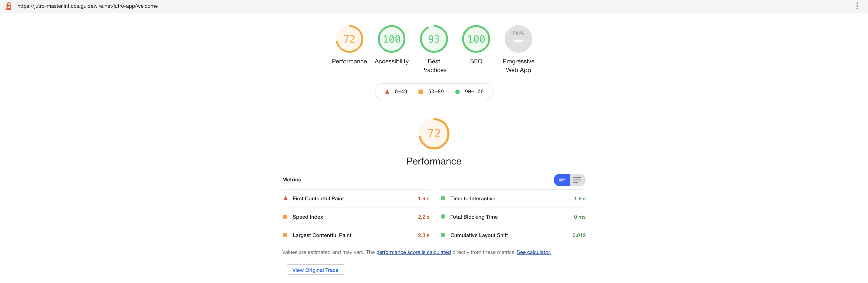Click the warning triangle icon next to First Contentful Paint
The height and width of the screenshot is (283, 868).
(285, 198)
